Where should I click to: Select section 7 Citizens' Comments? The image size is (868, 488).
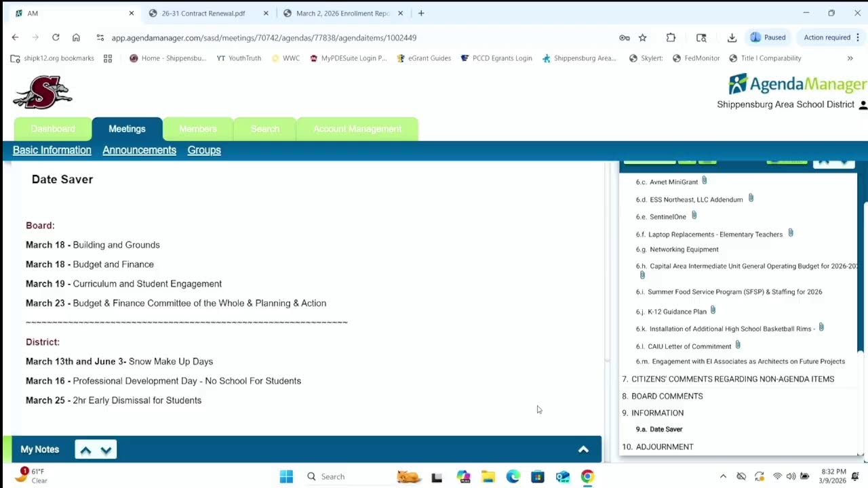[x=728, y=380]
